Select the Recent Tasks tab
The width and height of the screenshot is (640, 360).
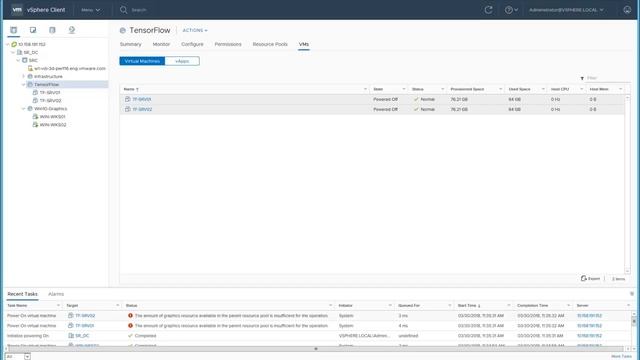point(22,294)
